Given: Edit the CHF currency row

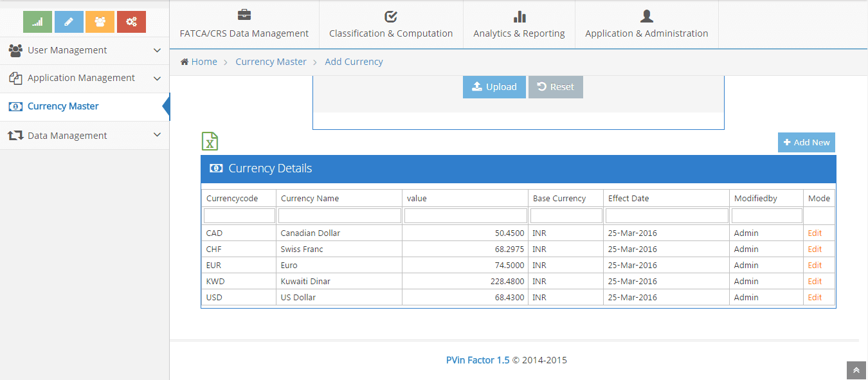Looking at the screenshot, I should click(x=815, y=249).
